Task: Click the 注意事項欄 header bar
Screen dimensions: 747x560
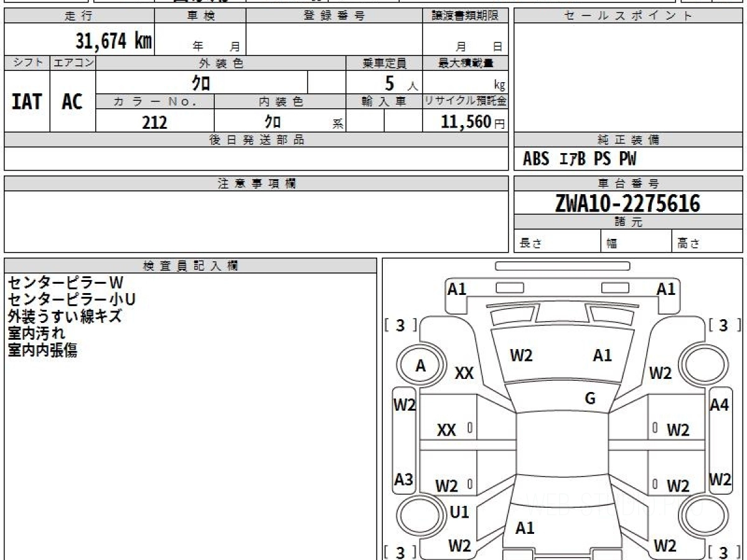Action: pyautogui.click(x=256, y=184)
